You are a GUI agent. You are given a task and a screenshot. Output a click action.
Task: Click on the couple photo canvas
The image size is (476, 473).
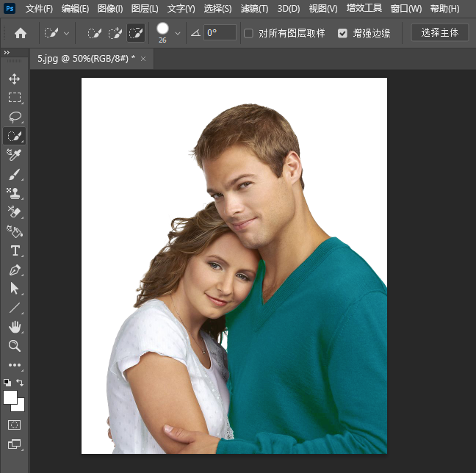tap(234, 266)
